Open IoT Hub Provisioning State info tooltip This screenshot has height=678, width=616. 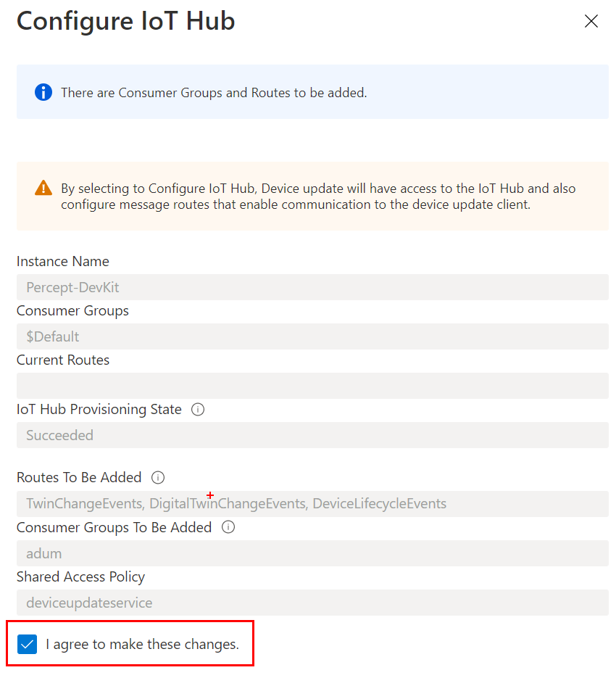tap(198, 409)
